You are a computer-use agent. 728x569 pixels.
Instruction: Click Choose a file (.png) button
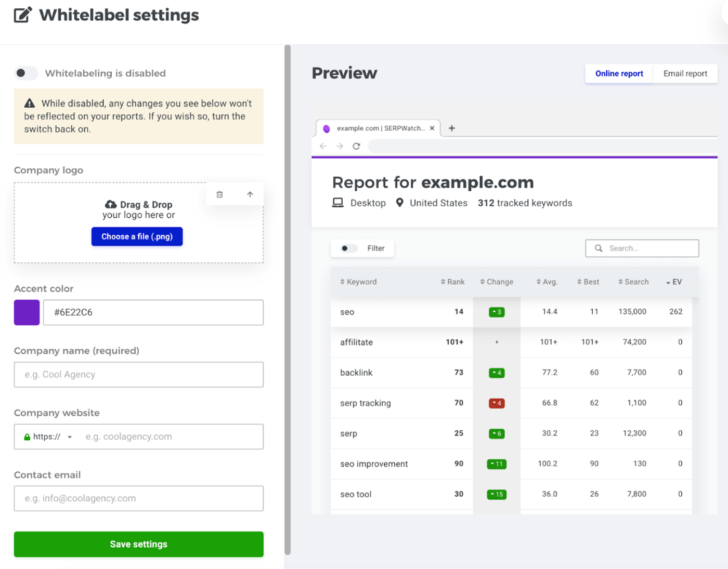137,236
